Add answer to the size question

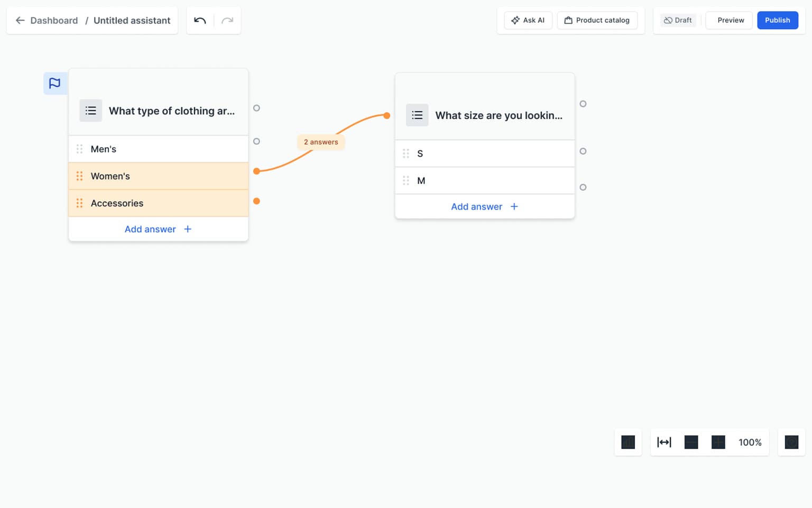485,206
